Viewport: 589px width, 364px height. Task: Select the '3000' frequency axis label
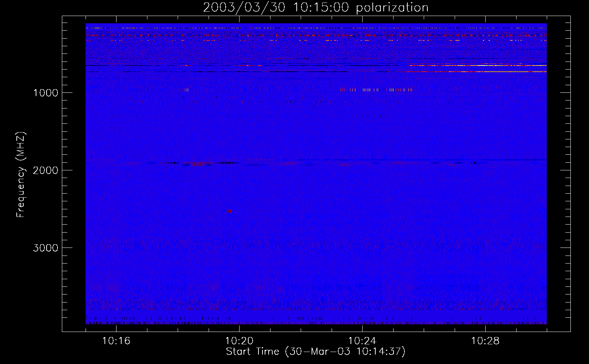[46, 248]
